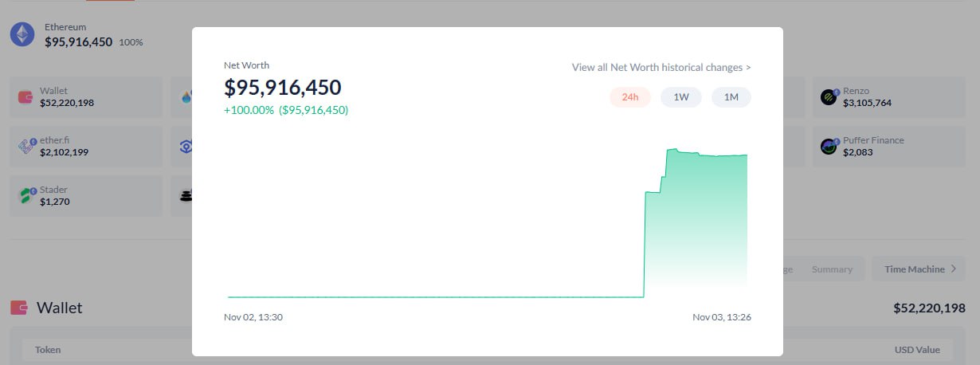
Task: Switch chart to 1W range
Action: click(680, 97)
